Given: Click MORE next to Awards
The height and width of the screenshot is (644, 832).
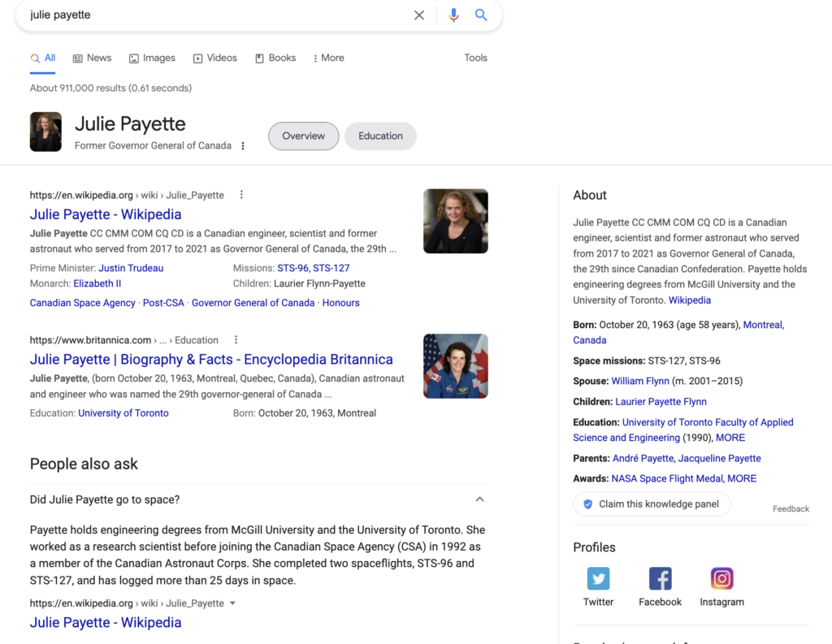Looking at the screenshot, I should (x=742, y=478).
